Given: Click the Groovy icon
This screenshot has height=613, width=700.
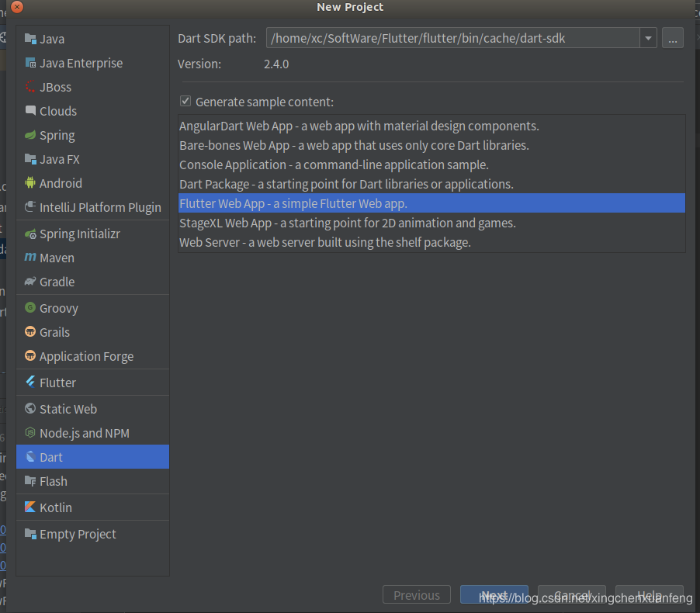Looking at the screenshot, I should 30,308.
